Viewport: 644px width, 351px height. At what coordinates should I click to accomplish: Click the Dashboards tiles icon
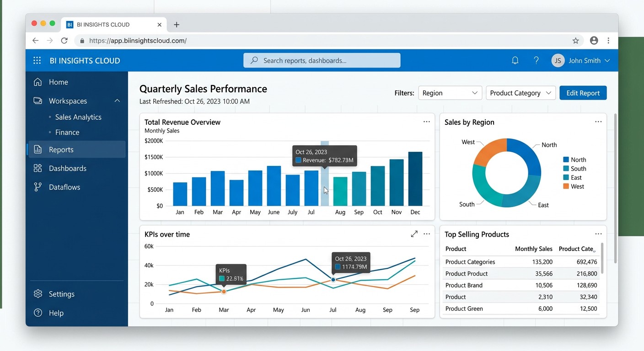click(x=38, y=168)
